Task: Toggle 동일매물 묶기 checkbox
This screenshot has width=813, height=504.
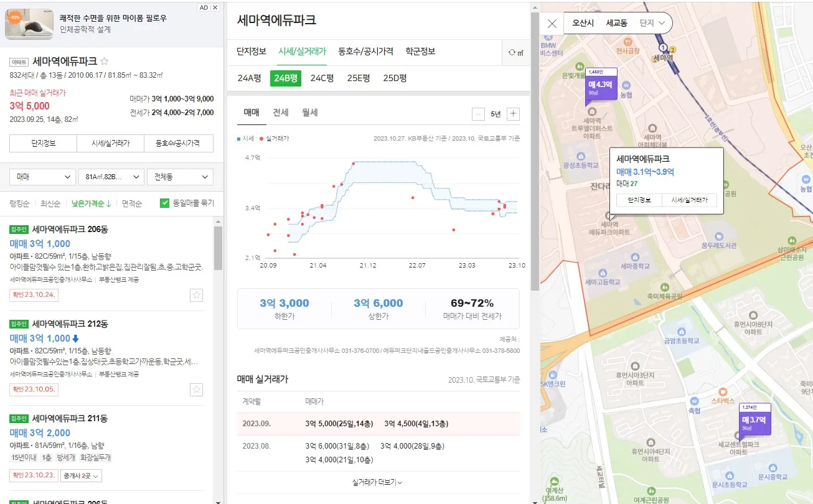Action: [x=164, y=203]
